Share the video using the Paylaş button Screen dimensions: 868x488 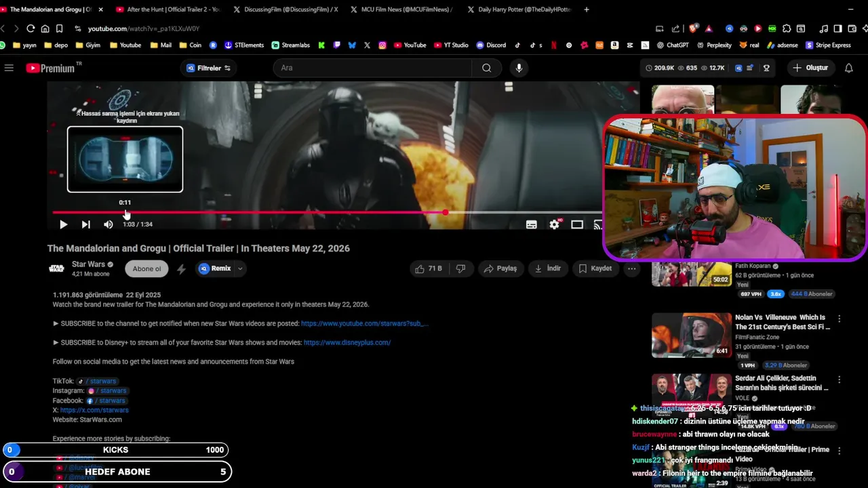click(x=500, y=268)
